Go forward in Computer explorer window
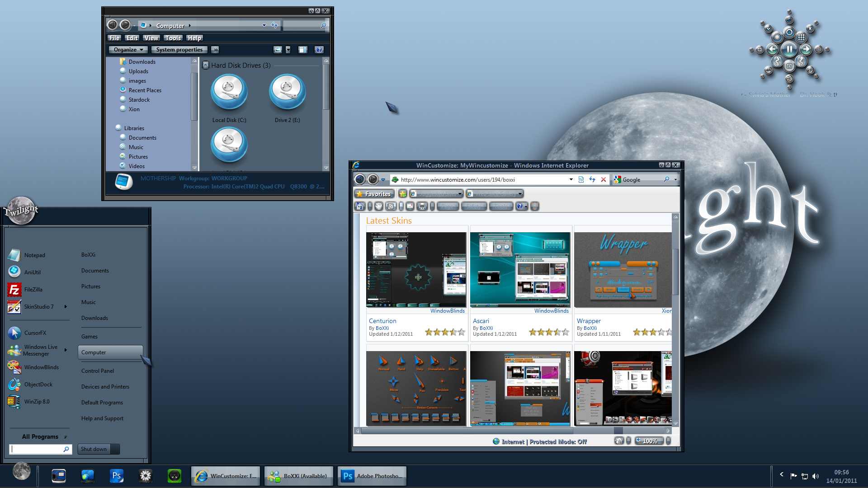Screen dimensions: 868x488 (x=125, y=25)
